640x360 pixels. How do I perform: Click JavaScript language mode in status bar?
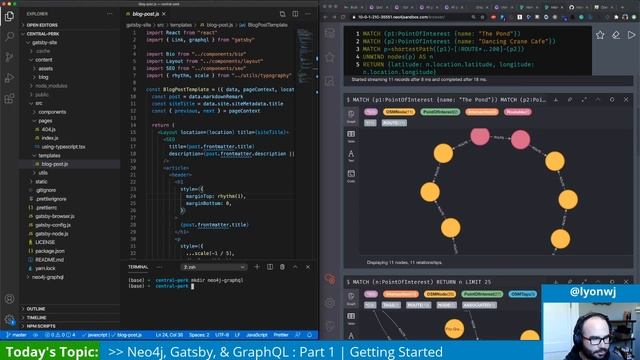[256, 335]
